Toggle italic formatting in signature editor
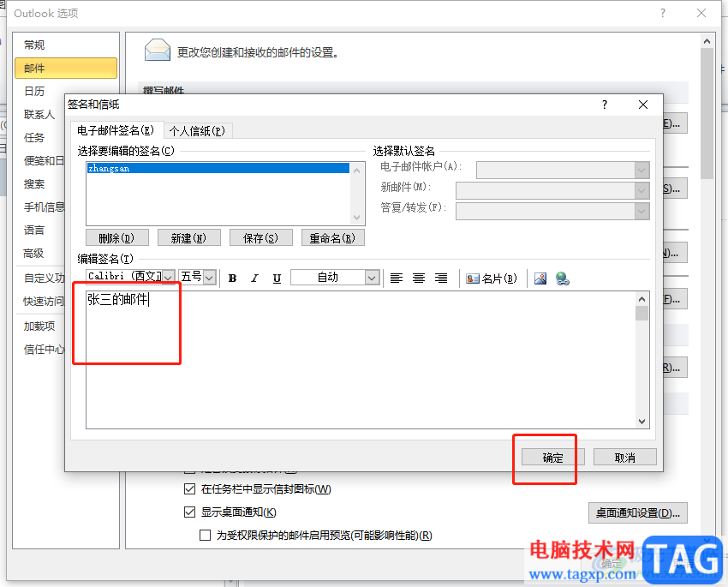Image resolution: width=728 pixels, height=587 pixels. 254,279
